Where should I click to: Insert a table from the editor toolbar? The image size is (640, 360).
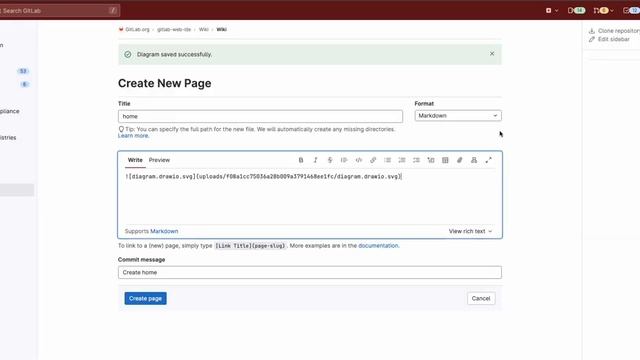[445, 160]
